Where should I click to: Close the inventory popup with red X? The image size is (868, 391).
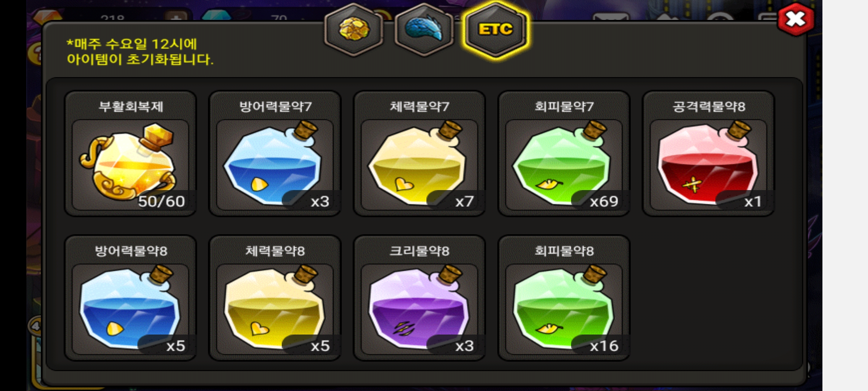point(796,19)
